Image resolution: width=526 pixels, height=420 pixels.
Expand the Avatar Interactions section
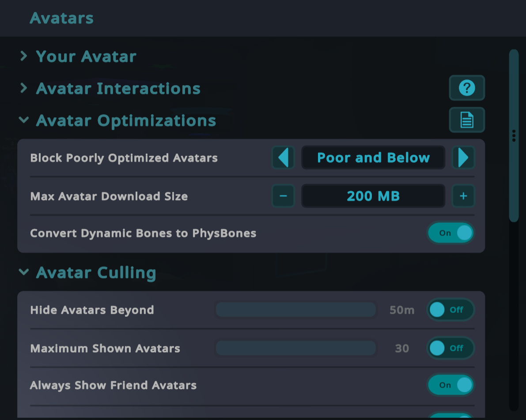tap(23, 88)
